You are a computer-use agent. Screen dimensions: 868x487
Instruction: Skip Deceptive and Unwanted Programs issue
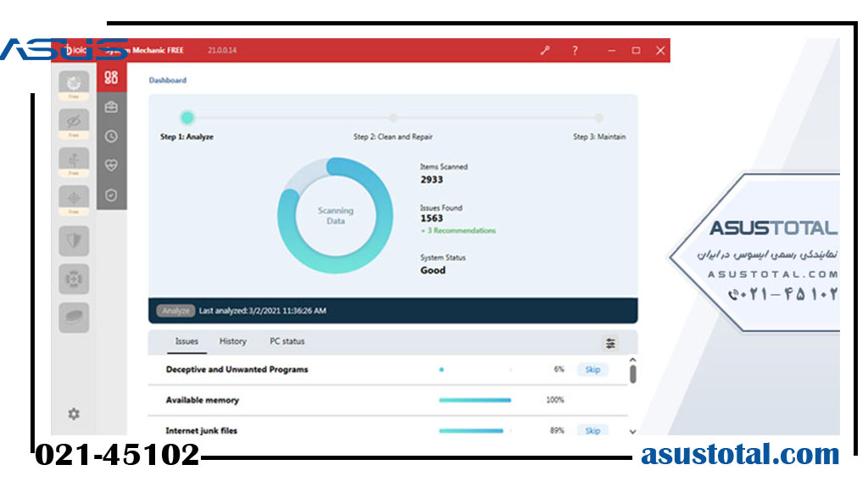(593, 369)
